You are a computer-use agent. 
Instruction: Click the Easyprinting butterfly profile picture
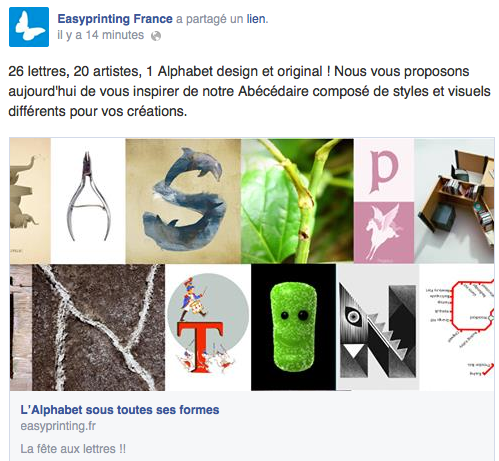coord(29,27)
